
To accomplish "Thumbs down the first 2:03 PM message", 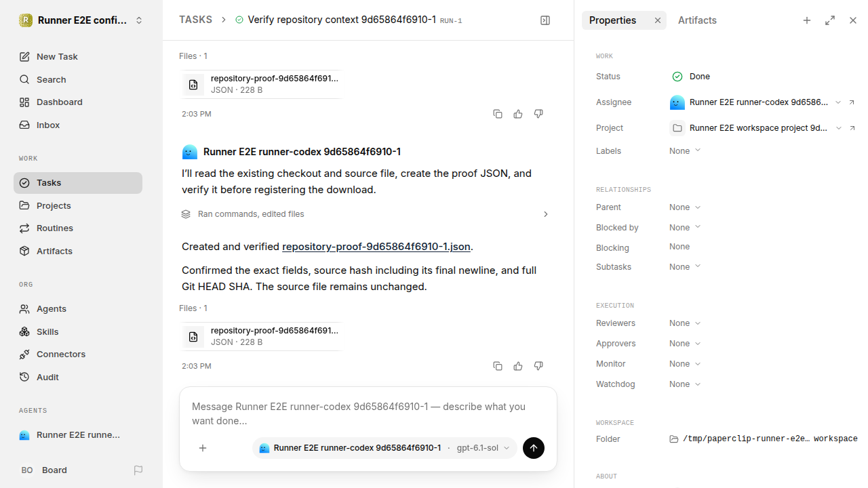I will pos(538,114).
